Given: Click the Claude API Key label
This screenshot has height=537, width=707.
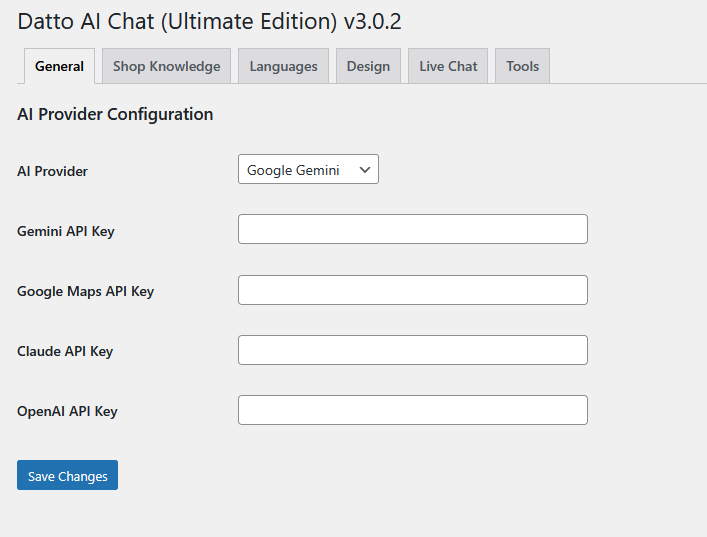Looking at the screenshot, I should point(65,351).
